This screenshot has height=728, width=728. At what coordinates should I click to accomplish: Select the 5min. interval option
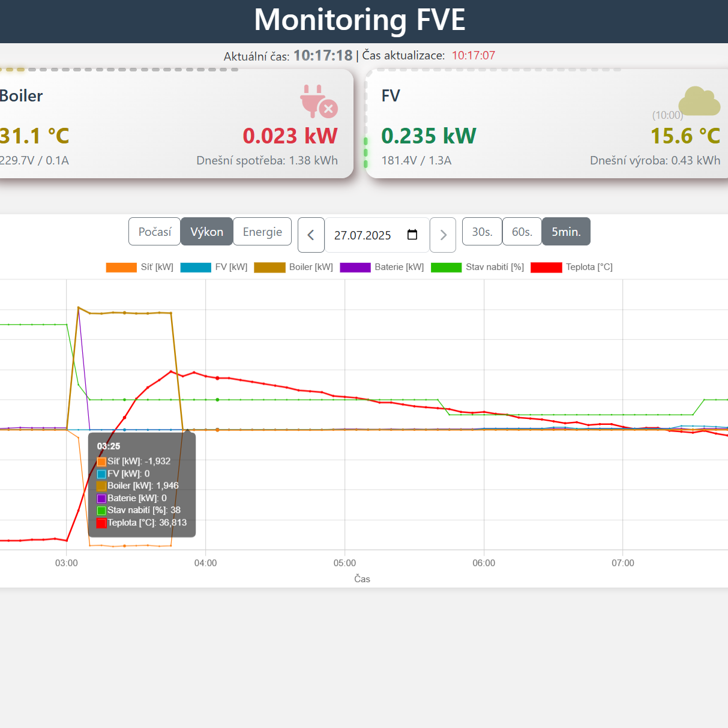[566, 232]
